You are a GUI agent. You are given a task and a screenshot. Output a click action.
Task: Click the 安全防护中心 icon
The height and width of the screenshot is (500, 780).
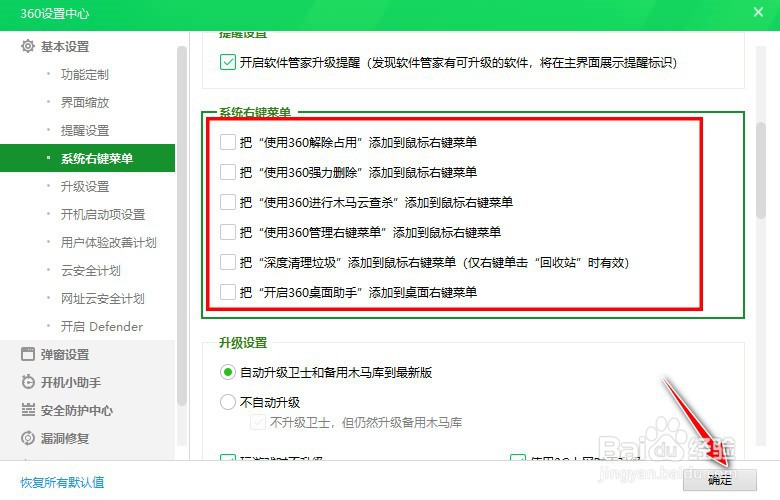[28, 410]
